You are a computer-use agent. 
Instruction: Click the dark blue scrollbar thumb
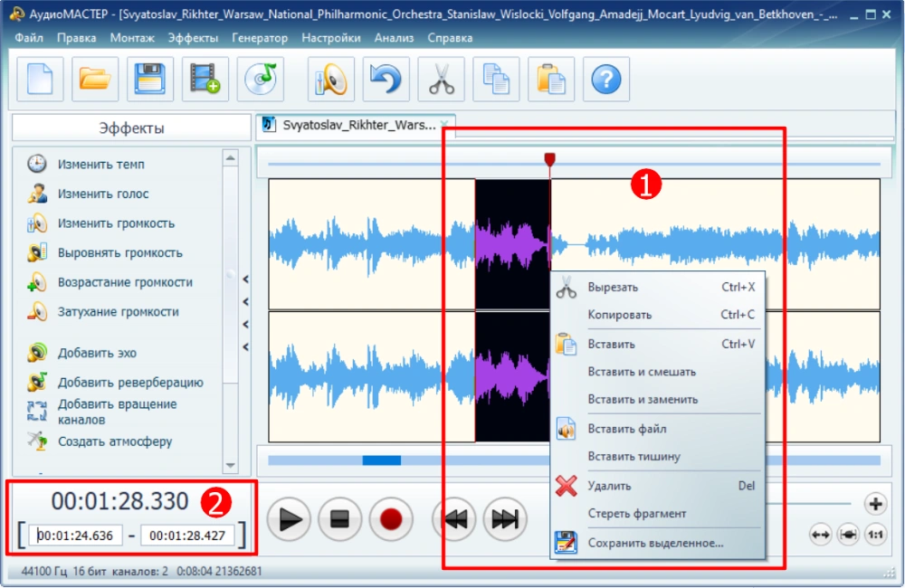coord(382,460)
